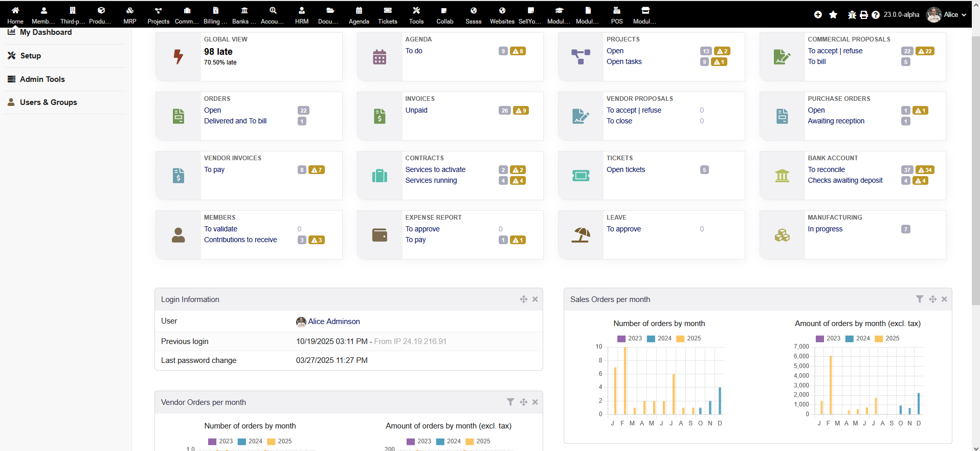980x451 pixels.
Task: Expand the Alice user menu
Action: (x=946, y=14)
